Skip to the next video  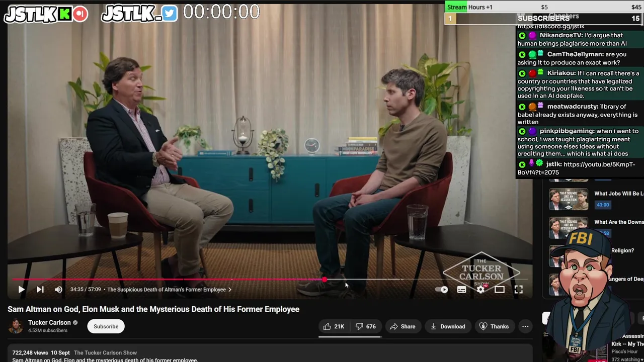click(x=40, y=290)
